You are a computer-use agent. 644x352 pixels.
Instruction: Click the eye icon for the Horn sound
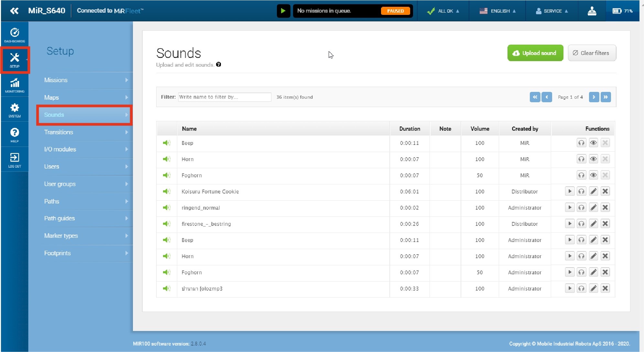pyautogui.click(x=593, y=159)
